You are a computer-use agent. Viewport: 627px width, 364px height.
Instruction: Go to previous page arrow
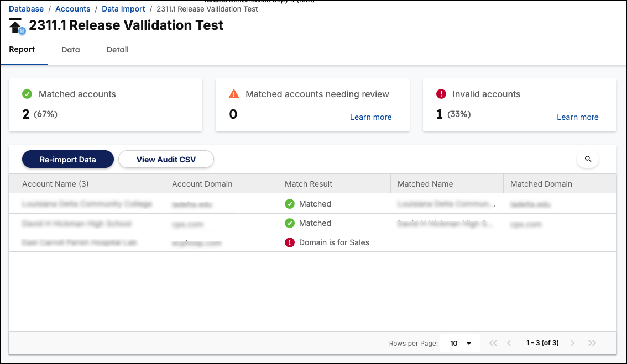pyautogui.click(x=509, y=343)
